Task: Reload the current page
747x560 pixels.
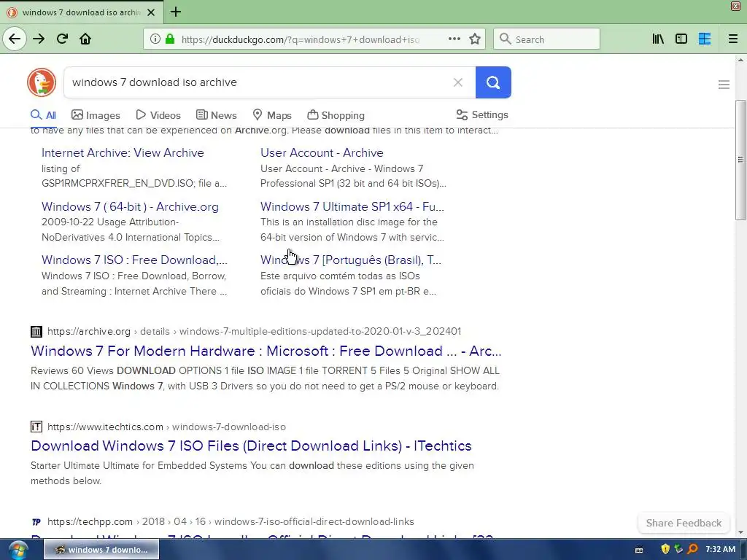Action: point(62,39)
